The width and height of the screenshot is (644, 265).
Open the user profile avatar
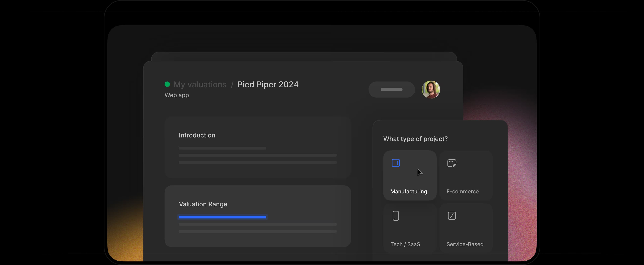431,90
